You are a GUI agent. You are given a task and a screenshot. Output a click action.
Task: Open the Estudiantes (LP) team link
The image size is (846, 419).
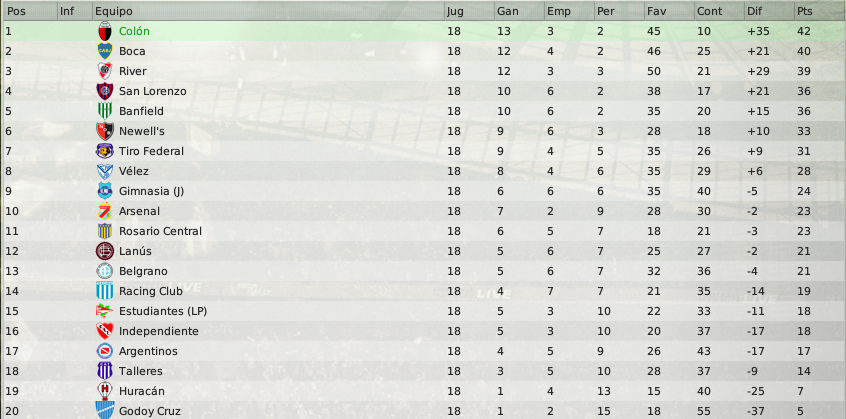163,311
